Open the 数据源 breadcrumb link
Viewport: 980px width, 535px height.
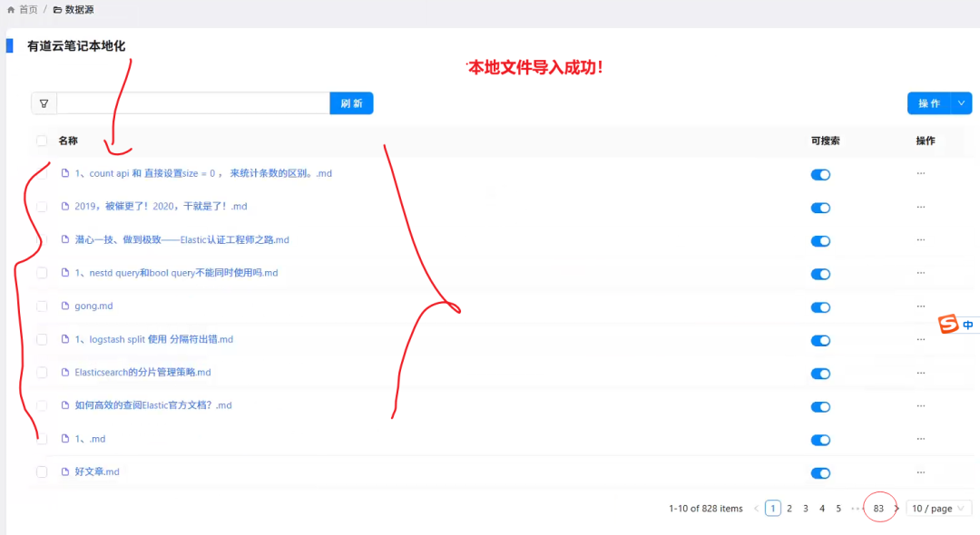(79, 9)
